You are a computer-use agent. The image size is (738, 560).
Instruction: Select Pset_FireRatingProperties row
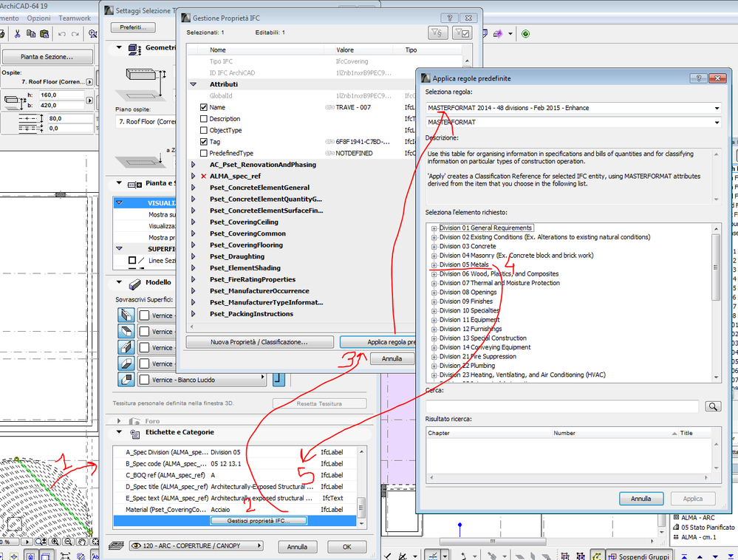(253, 279)
